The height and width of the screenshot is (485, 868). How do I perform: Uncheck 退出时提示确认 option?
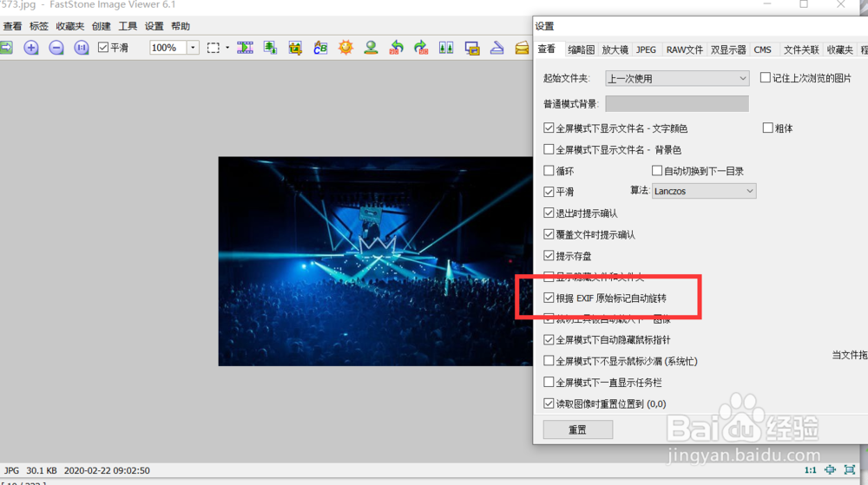click(x=549, y=213)
